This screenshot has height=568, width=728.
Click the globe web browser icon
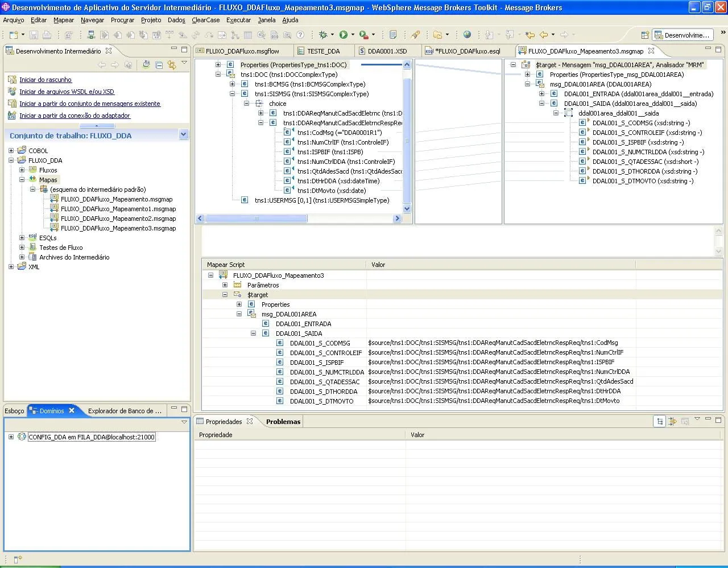coord(467,35)
